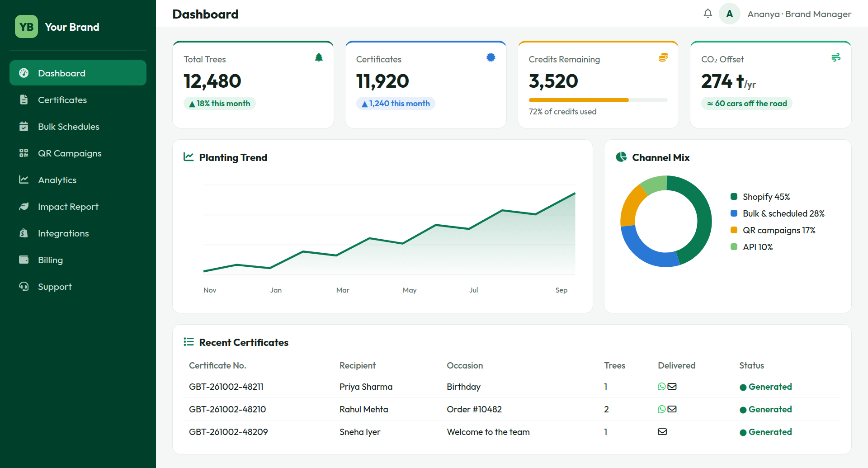Click WhatsApp icon in Priya Sharma row
The image size is (868, 468).
662,387
